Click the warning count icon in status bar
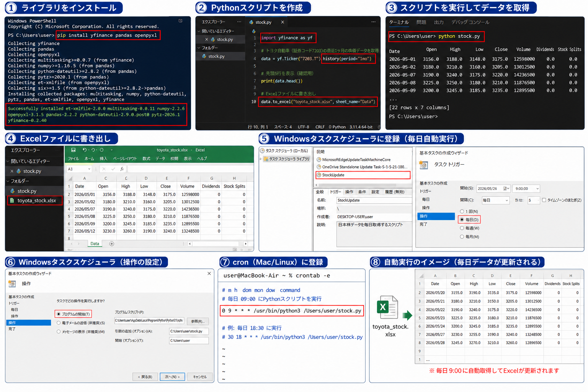 tap(330, 127)
